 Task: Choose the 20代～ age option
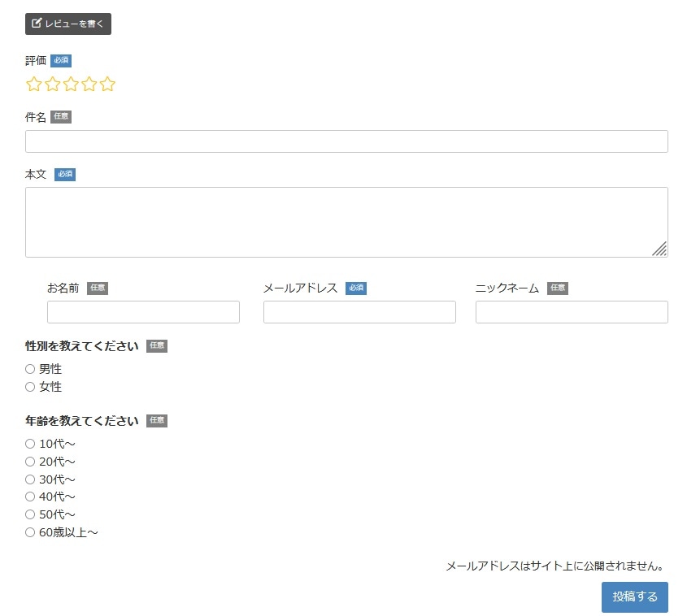pyautogui.click(x=30, y=462)
